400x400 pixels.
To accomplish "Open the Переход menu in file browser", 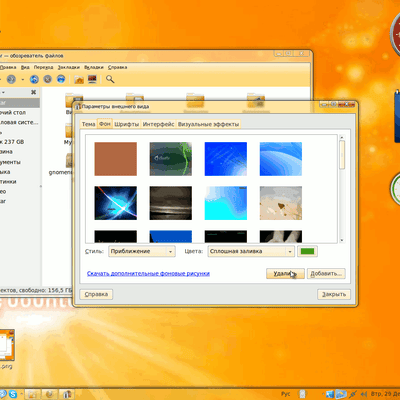I will point(43,67).
